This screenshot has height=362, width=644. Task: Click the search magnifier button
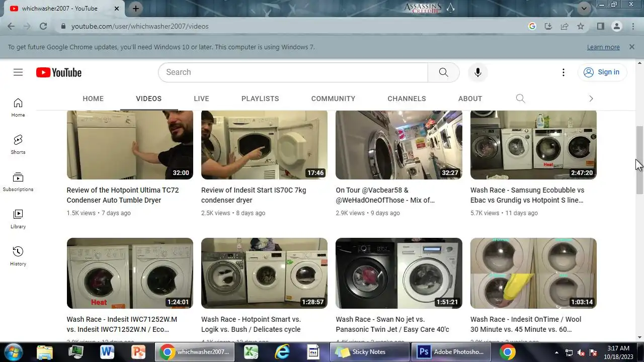[443, 72]
